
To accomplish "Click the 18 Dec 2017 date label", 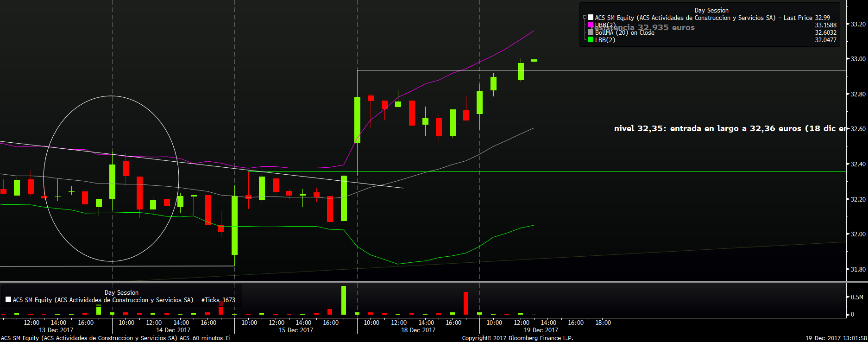I will coord(418,330).
